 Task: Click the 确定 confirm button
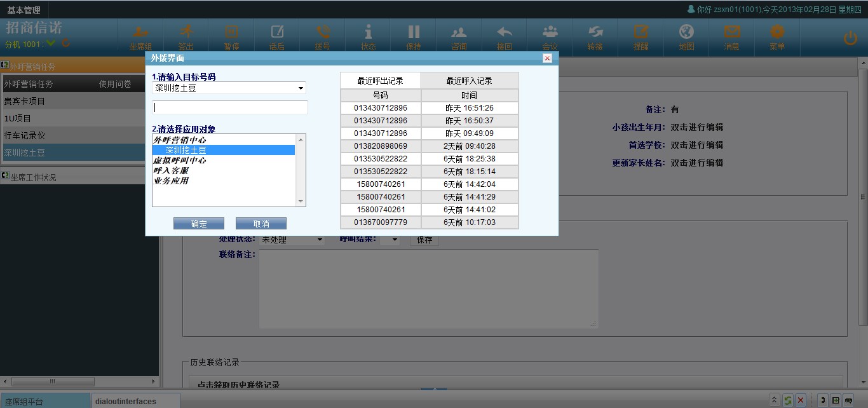pyautogui.click(x=199, y=224)
